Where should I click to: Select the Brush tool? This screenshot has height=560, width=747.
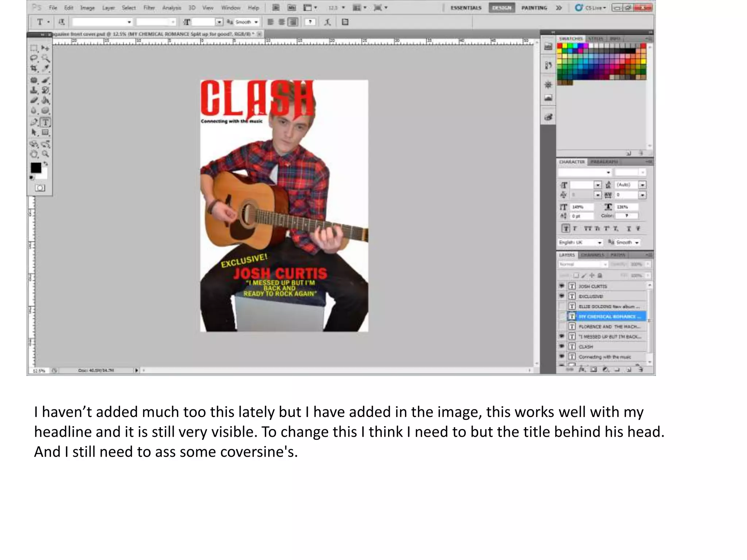45,80
